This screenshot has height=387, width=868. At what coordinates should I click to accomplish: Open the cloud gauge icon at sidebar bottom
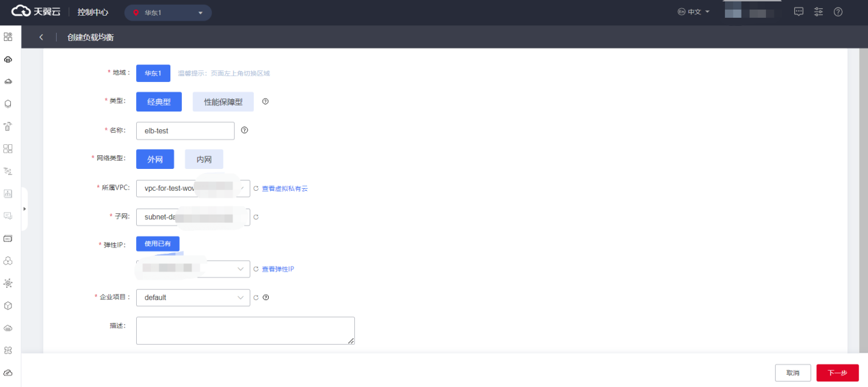[x=8, y=373]
